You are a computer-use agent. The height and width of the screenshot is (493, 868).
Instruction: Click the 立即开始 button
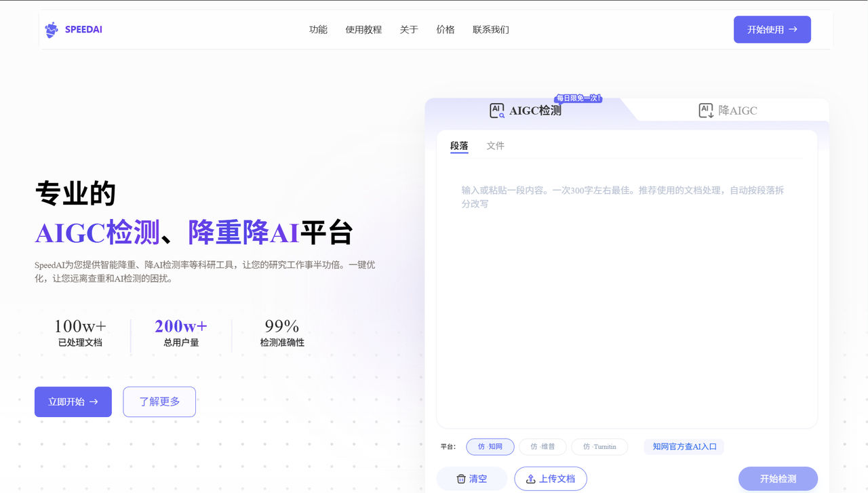pos(73,402)
